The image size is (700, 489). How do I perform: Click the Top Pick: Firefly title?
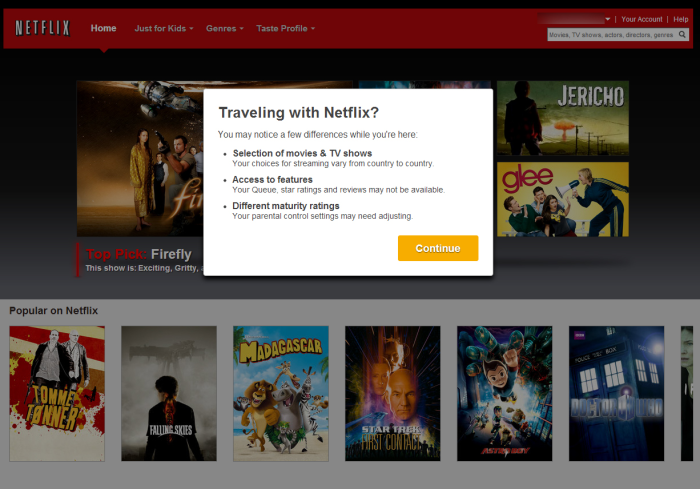pyautogui.click(x=138, y=254)
